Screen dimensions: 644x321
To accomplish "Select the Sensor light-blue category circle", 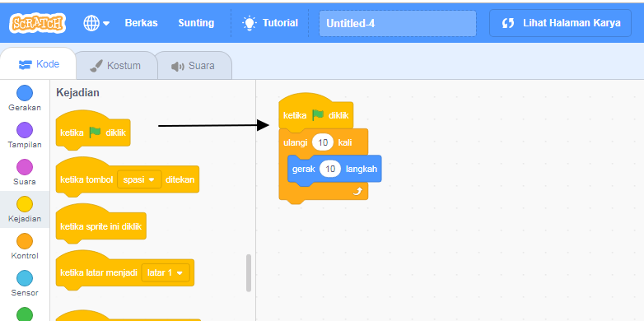I will point(25,278).
